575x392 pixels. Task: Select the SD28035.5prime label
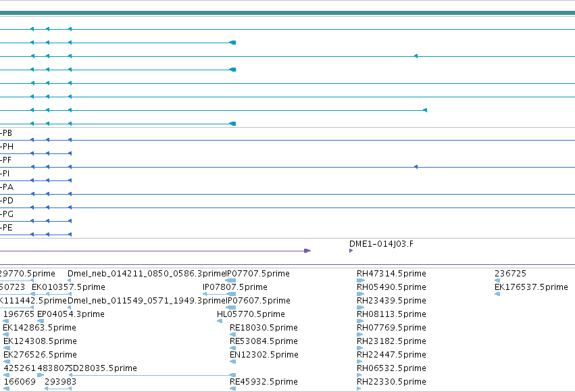103,368
